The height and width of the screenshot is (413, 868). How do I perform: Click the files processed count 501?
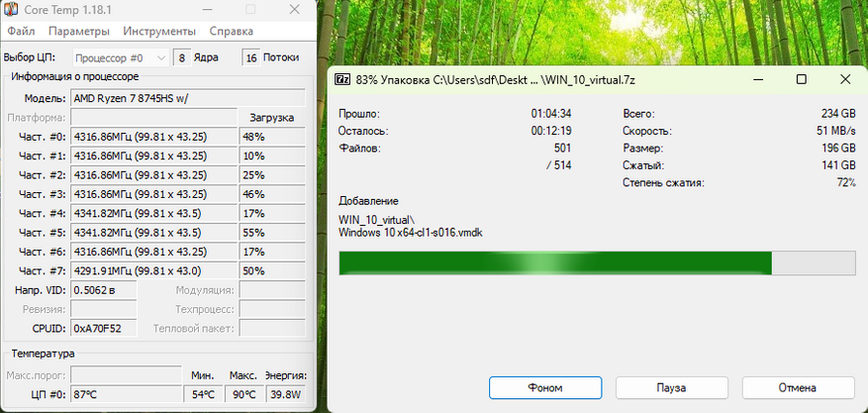point(562,148)
